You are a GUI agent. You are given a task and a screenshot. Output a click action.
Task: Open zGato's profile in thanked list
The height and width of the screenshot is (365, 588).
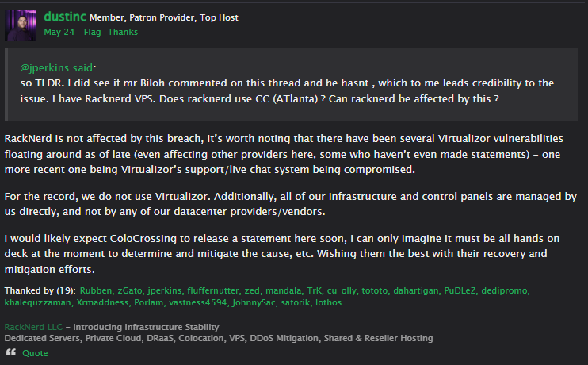130,290
